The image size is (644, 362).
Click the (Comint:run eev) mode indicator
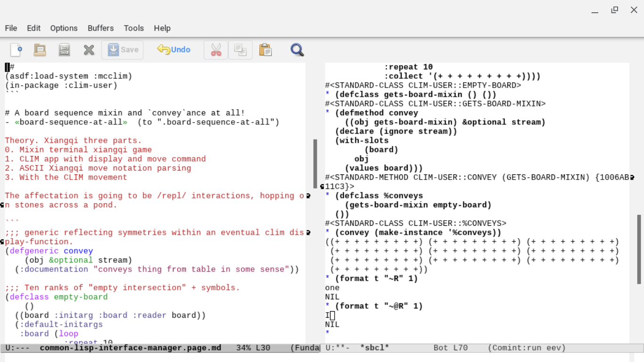click(x=527, y=348)
